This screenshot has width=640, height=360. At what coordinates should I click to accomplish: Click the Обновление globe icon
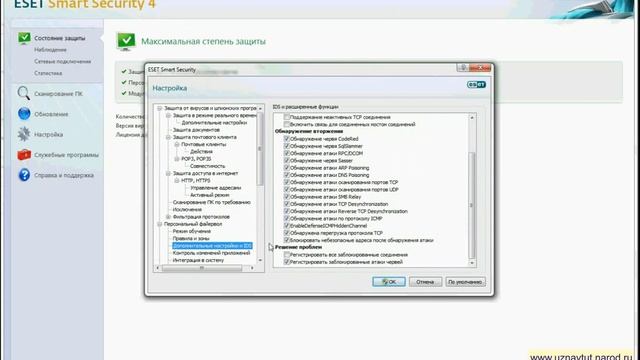click(24, 114)
